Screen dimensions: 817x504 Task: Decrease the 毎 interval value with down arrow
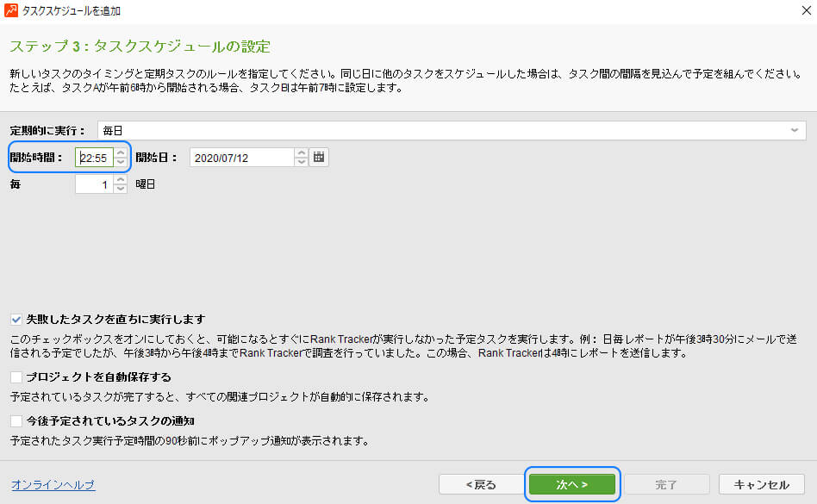(x=121, y=189)
